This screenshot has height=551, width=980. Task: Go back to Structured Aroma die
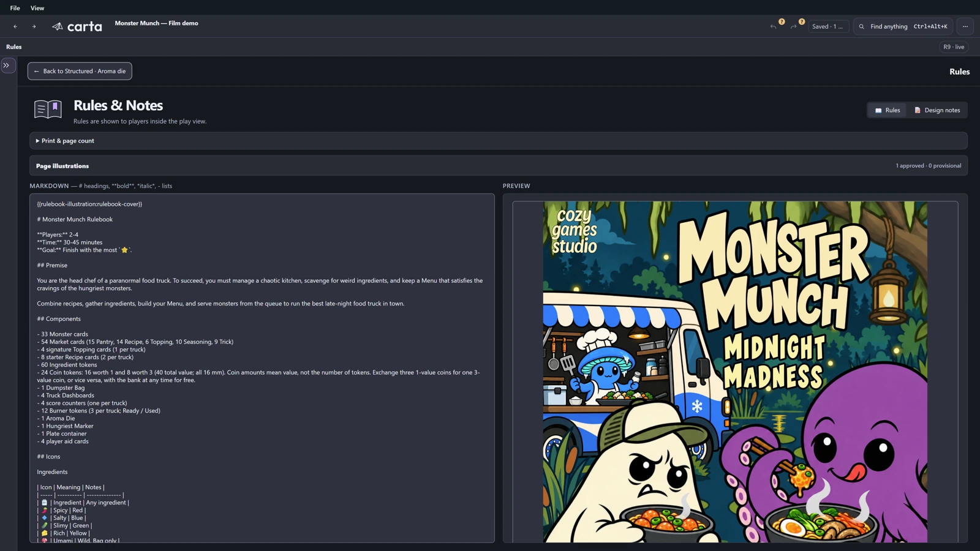pos(80,71)
